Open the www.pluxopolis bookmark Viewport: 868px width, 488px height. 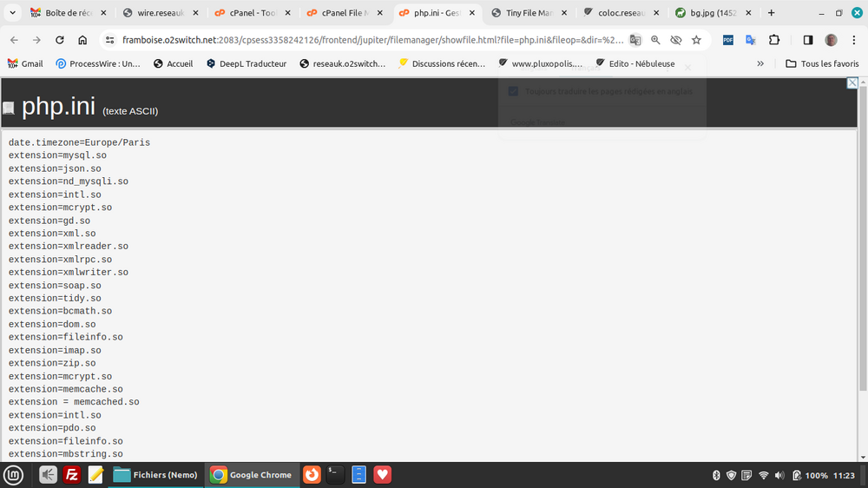[540, 63]
